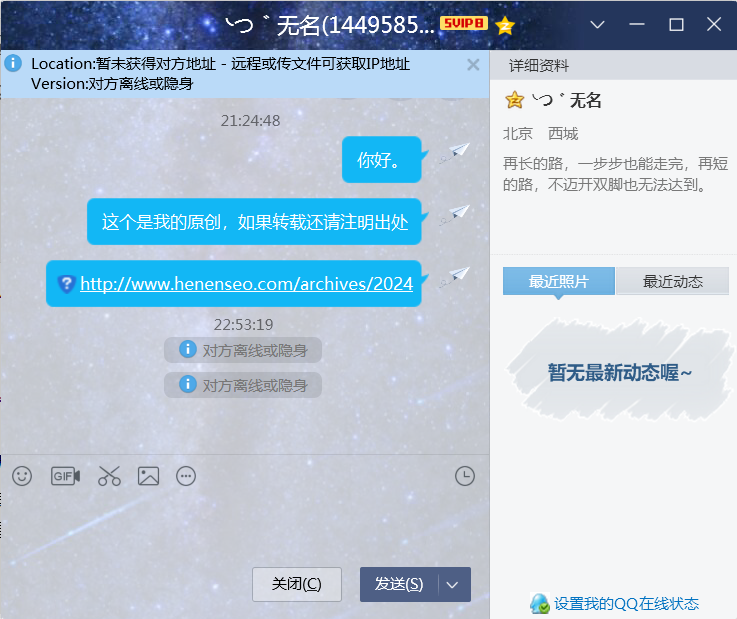This screenshot has width=737, height=619.
Task: Switch to 最近照片 tab
Action: pyautogui.click(x=558, y=281)
